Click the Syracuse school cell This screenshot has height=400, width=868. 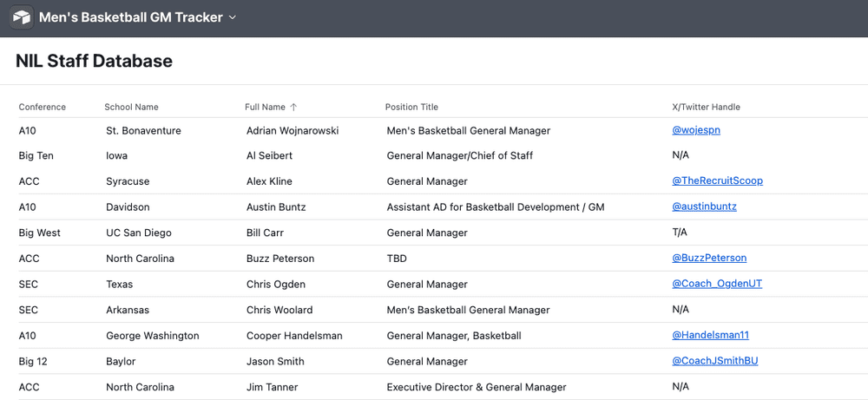[x=128, y=181]
